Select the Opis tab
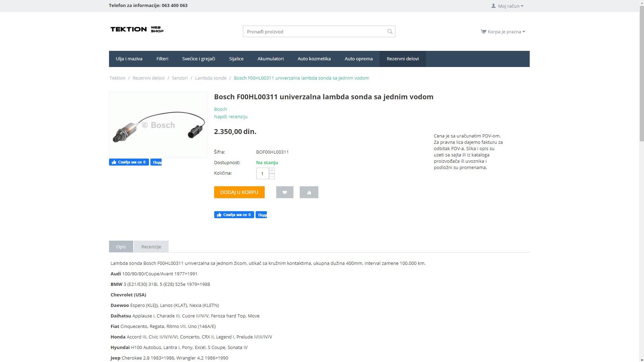The image size is (644, 362). point(121,247)
